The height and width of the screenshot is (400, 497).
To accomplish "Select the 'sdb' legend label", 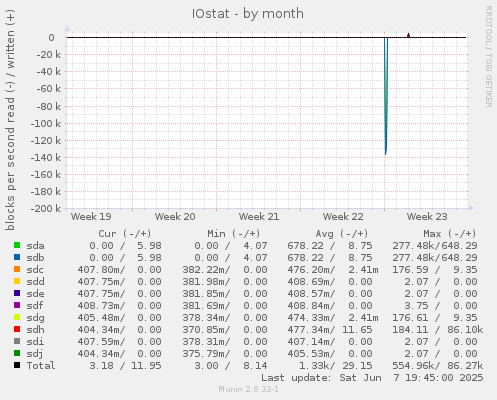I will click(x=35, y=258).
